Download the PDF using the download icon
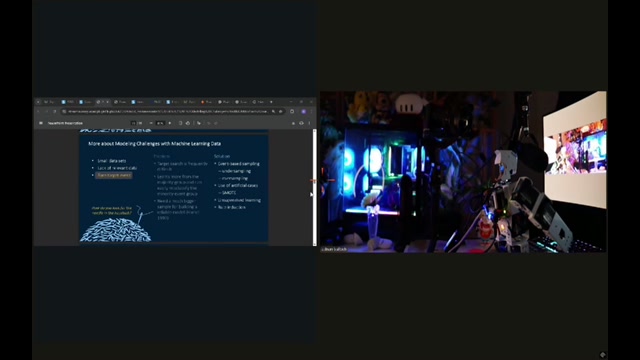 pos(293,123)
